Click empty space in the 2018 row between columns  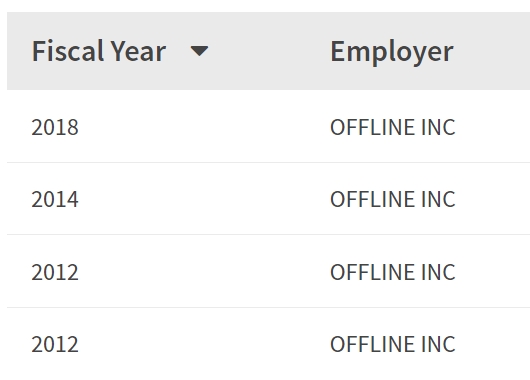(x=203, y=127)
